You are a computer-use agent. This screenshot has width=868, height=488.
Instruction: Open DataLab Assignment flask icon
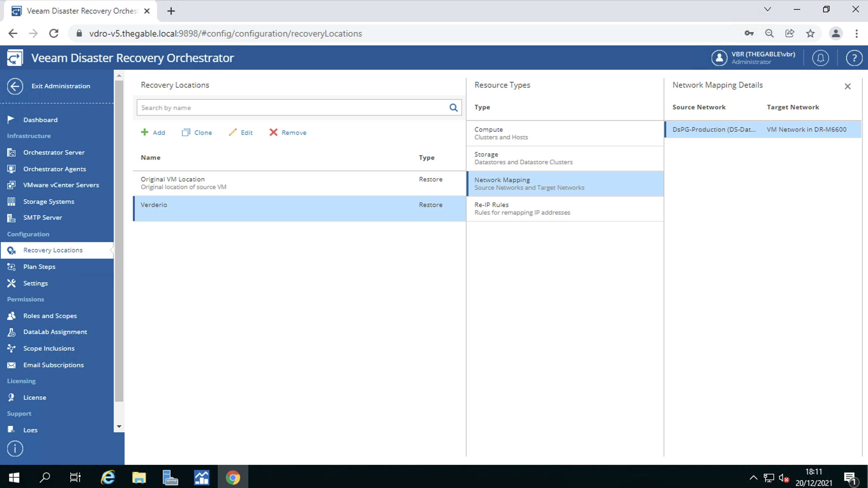point(11,332)
